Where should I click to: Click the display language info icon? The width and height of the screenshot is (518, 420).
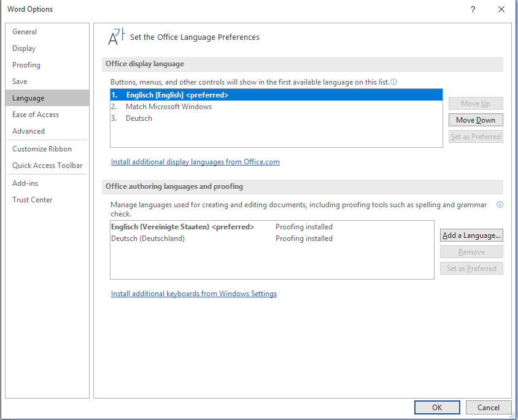[x=393, y=82]
